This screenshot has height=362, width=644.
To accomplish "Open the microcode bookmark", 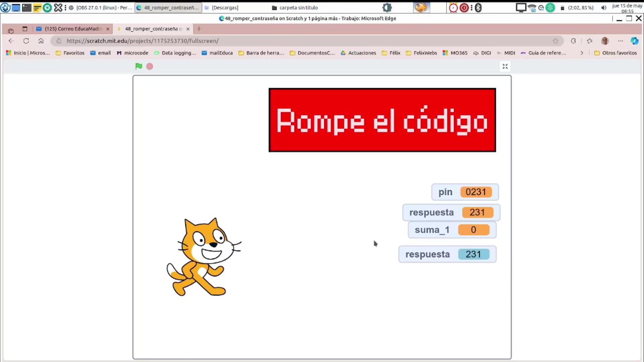I will (132, 53).
